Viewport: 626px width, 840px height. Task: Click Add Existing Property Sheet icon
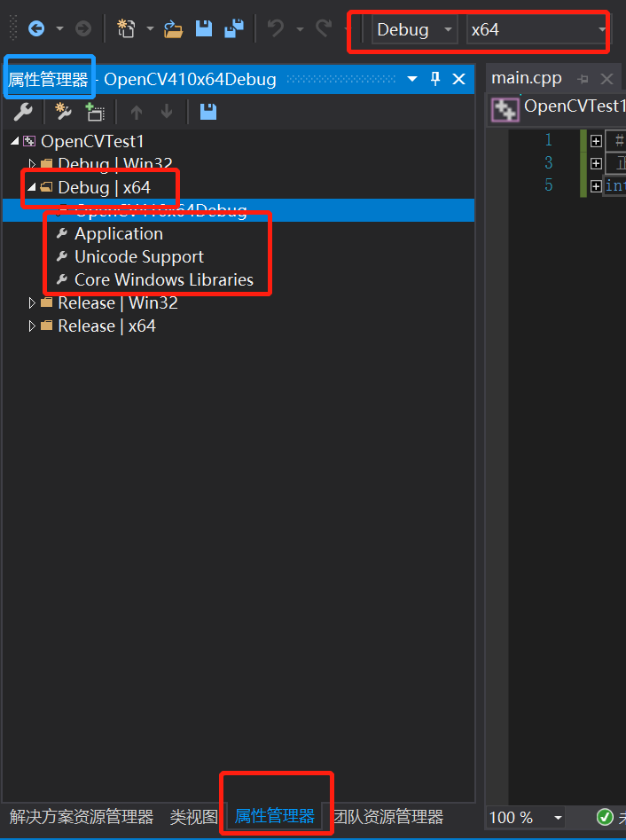pos(94,112)
